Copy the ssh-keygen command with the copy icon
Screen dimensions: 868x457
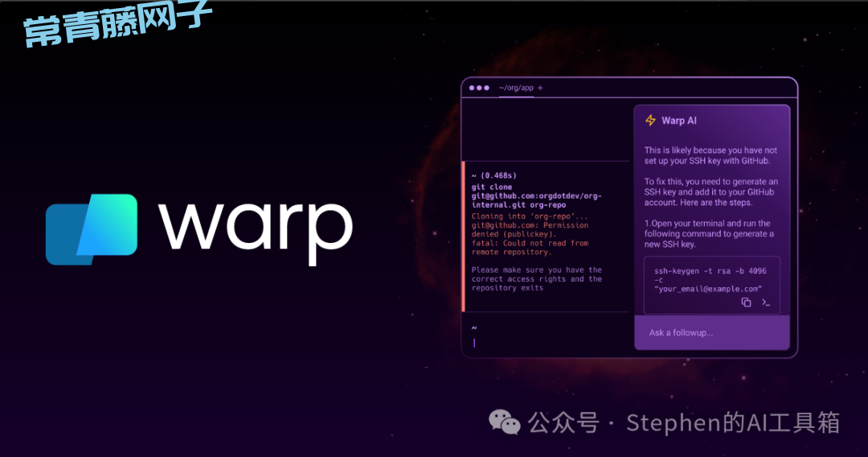746,303
